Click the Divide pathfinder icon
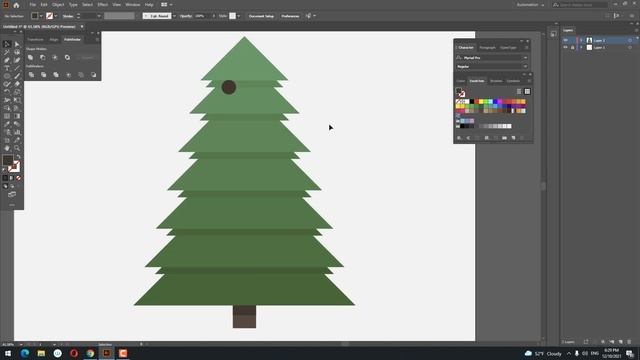 [x=31, y=75]
